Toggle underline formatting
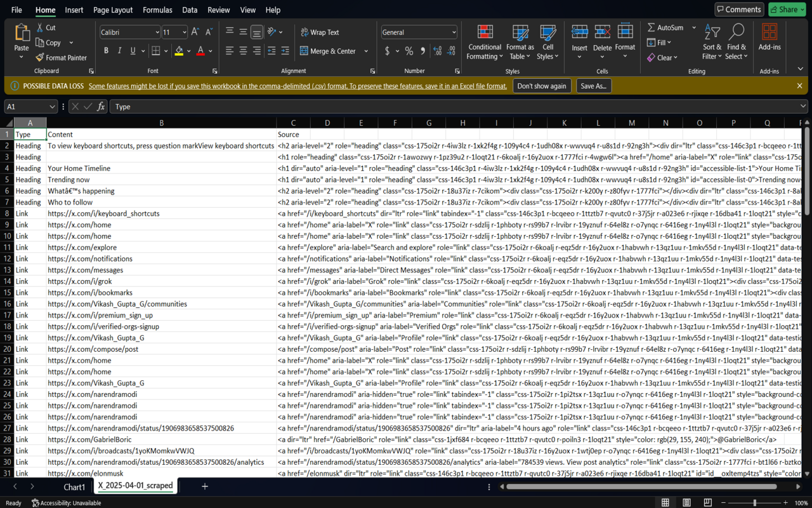The height and width of the screenshot is (508, 812). (133, 51)
